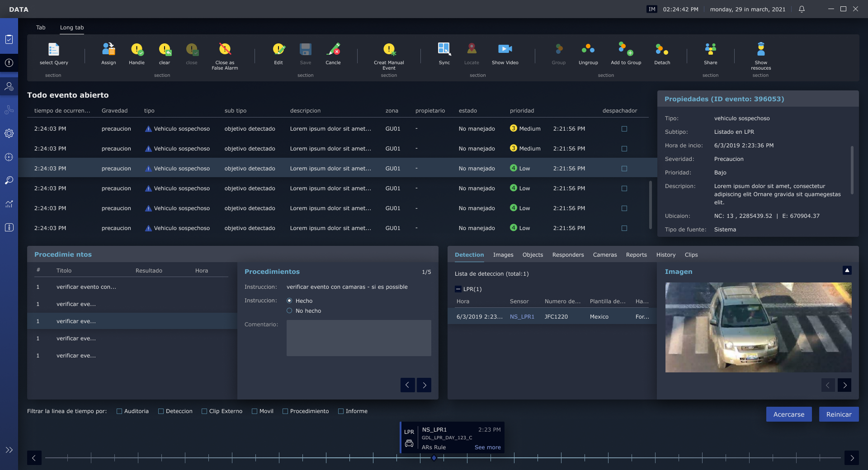Enable the Auditoria timeline filter
The image size is (868, 470).
click(119, 411)
